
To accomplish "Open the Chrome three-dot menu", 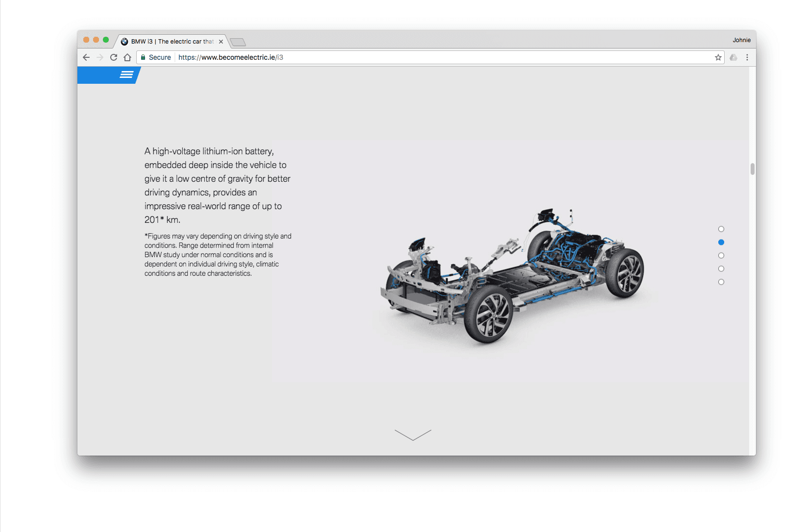I will click(747, 57).
